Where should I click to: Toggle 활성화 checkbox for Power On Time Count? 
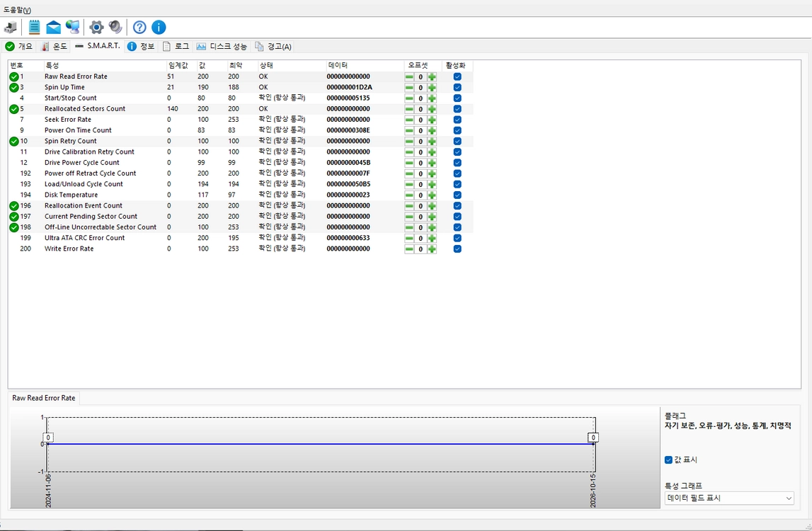pos(457,130)
